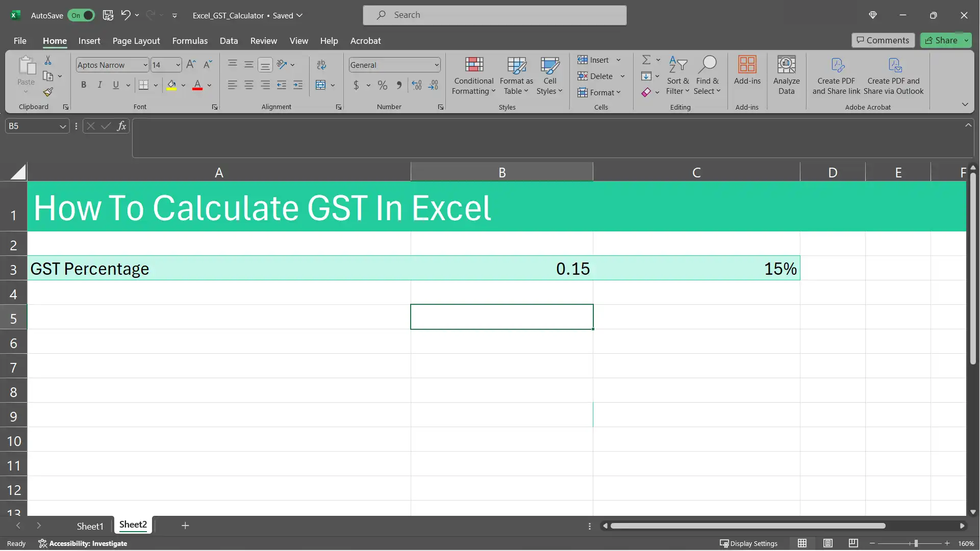Image resolution: width=980 pixels, height=551 pixels.
Task: Toggle AutoSave switch off
Action: pos(81,15)
